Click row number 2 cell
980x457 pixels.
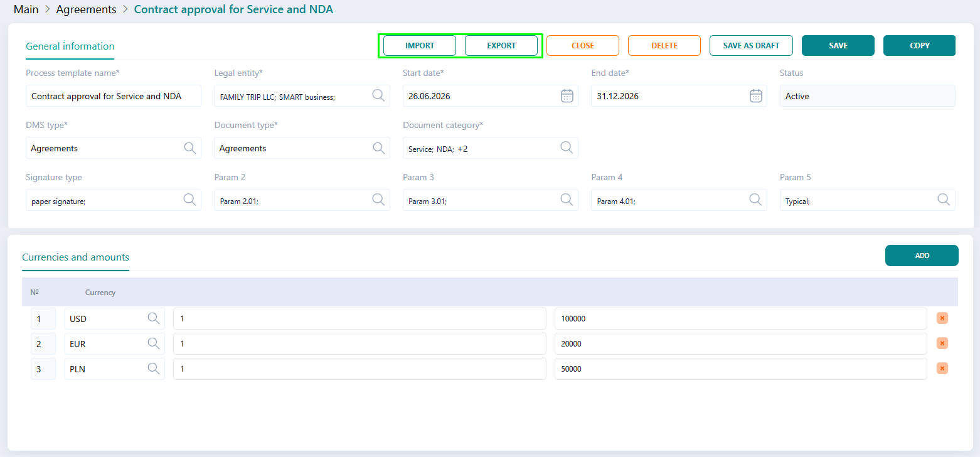43,343
